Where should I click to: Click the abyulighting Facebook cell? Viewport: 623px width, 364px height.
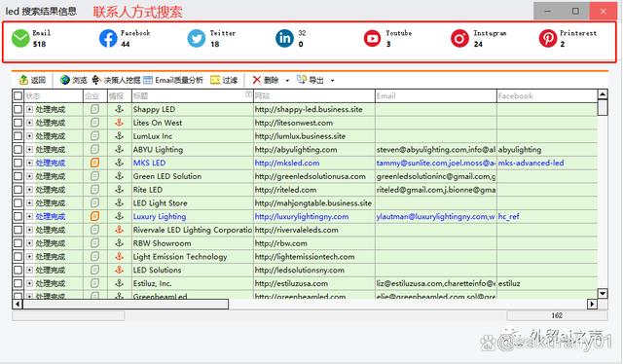(x=547, y=150)
